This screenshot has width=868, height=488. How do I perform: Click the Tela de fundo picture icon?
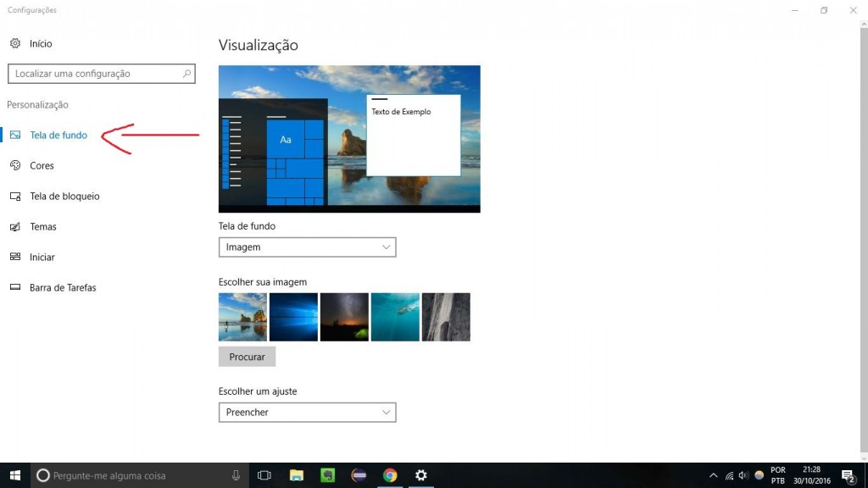[x=15, y=135]
